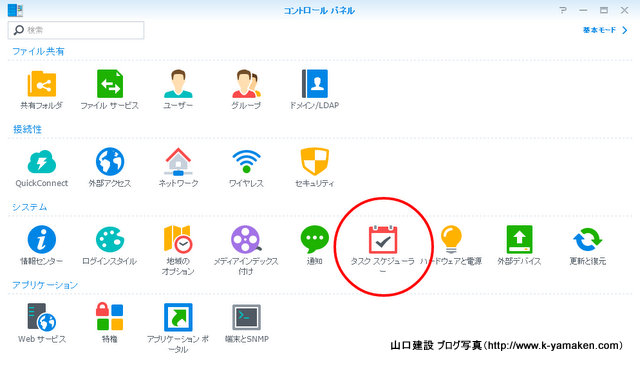Open Web サービス settings

(x=42, y=317)
